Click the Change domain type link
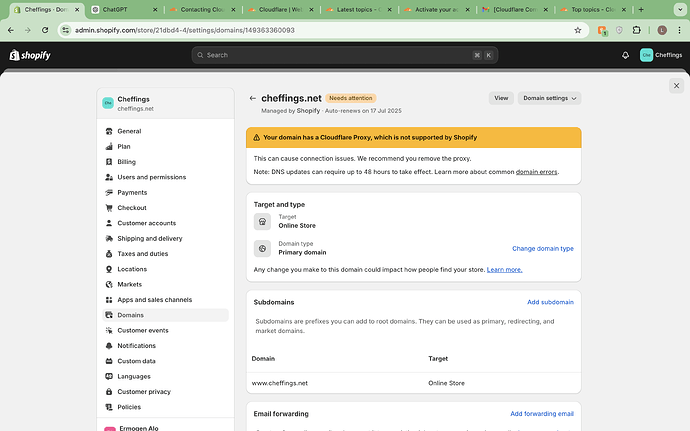 [543, 248]
